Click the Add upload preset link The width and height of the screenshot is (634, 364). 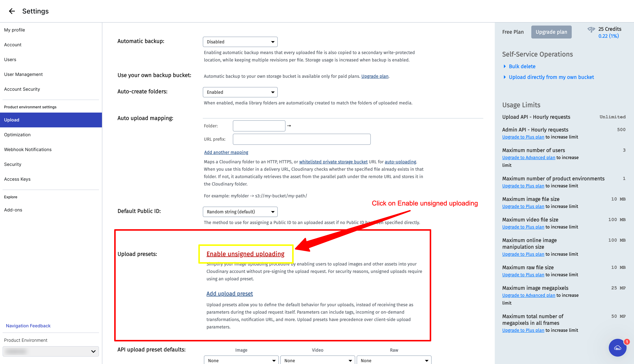click(x=229, y=293)
